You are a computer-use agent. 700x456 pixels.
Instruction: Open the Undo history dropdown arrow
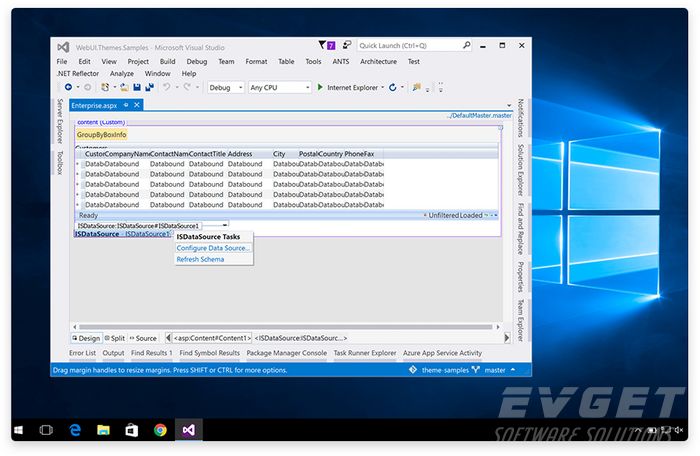point(177,88)
